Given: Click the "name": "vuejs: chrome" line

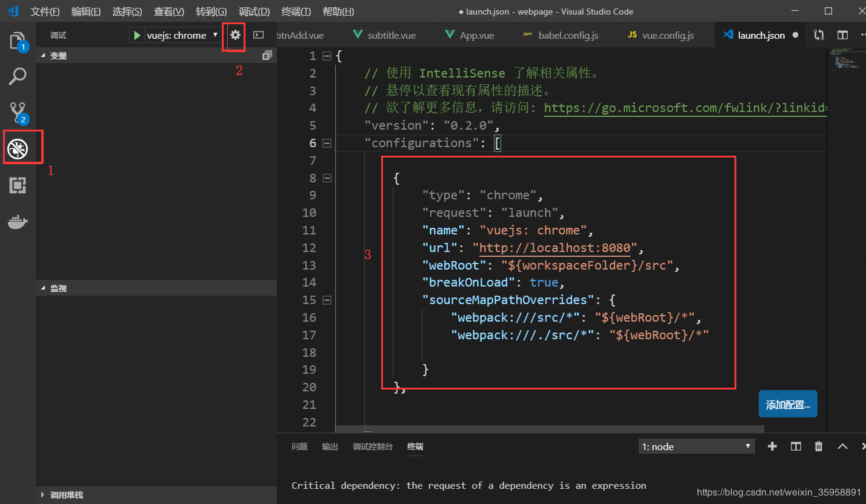Looking at the screenshot, I should click(508, 230).
